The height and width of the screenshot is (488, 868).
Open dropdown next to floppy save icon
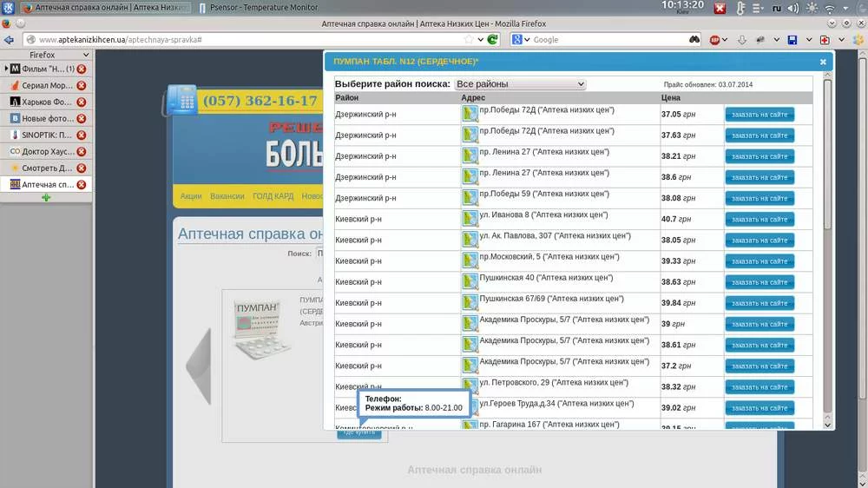809,40
